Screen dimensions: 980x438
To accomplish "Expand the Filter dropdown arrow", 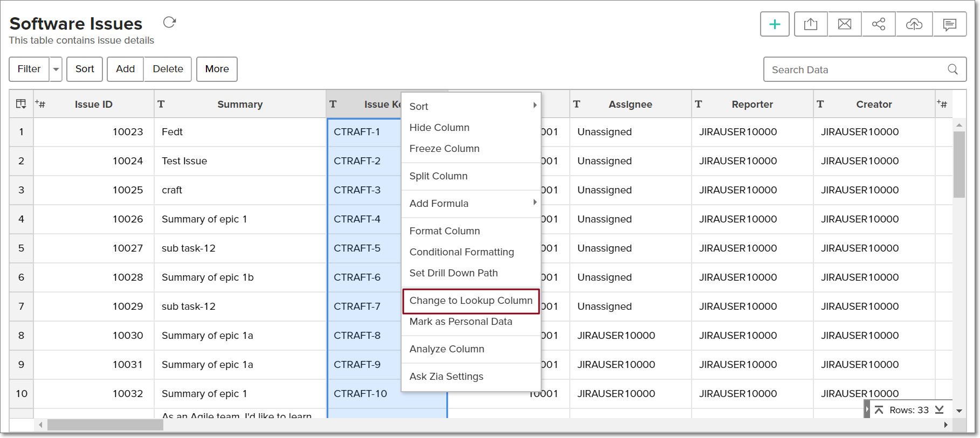I will tap(56, 69).
